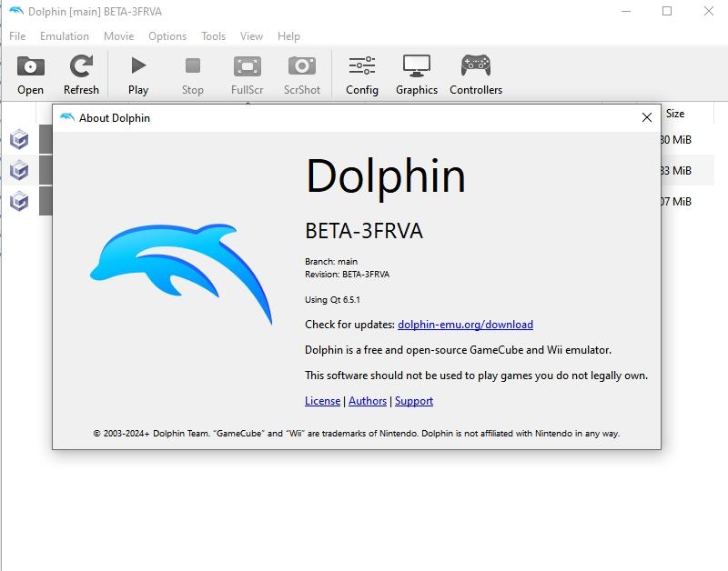This screenshot has width=728, height=571.
Task: Open the Config settings icon
Action: coord(362,65)
